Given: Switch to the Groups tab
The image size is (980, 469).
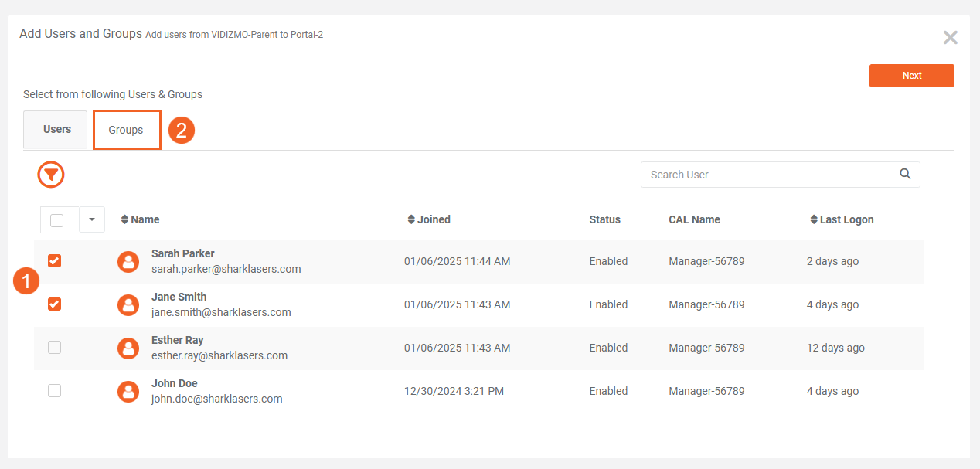Looking at the screenshot, I should [126, 130].
